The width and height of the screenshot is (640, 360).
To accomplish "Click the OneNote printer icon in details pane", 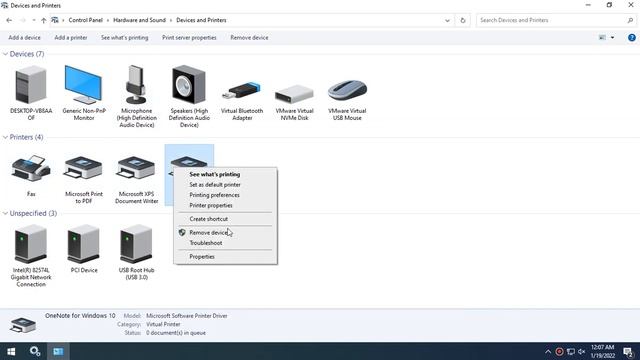I will pos(23,325).
